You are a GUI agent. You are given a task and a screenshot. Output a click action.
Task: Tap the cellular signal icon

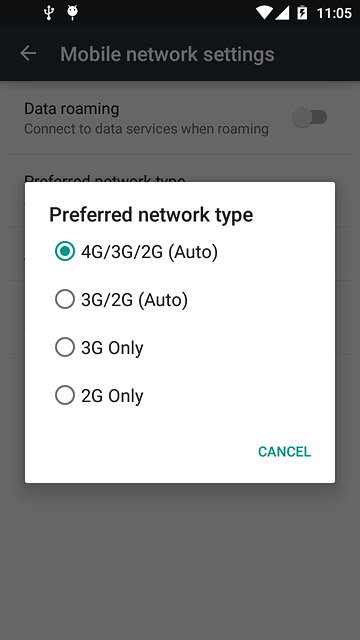pyautogui.click(x=282, y=13)
